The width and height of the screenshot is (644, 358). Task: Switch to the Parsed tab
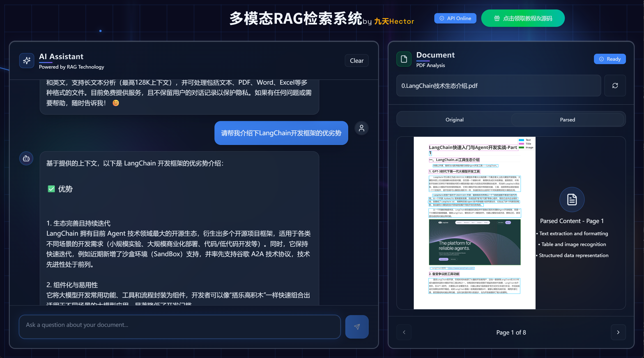[567, 120]
